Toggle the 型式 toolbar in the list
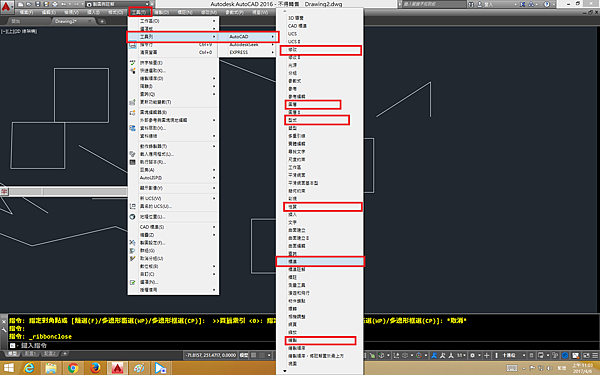600x375 pixels. pos(320,120)
